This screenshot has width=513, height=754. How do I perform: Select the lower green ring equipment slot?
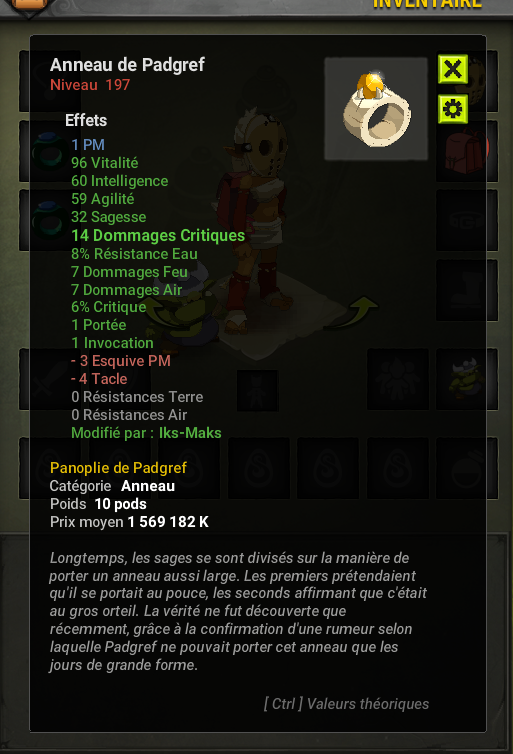point(50,220)
